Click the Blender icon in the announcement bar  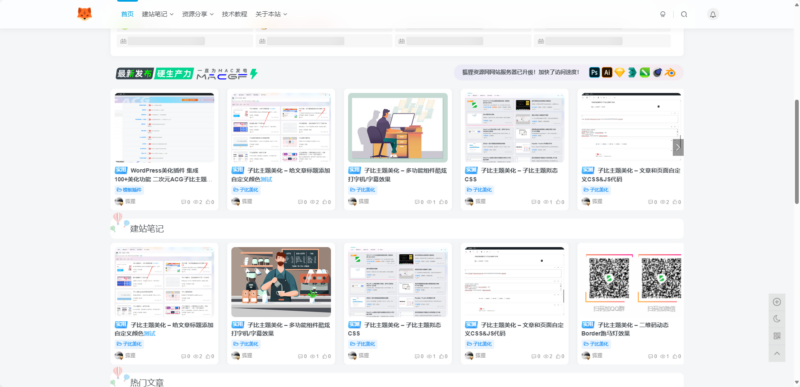coord(670,72)
